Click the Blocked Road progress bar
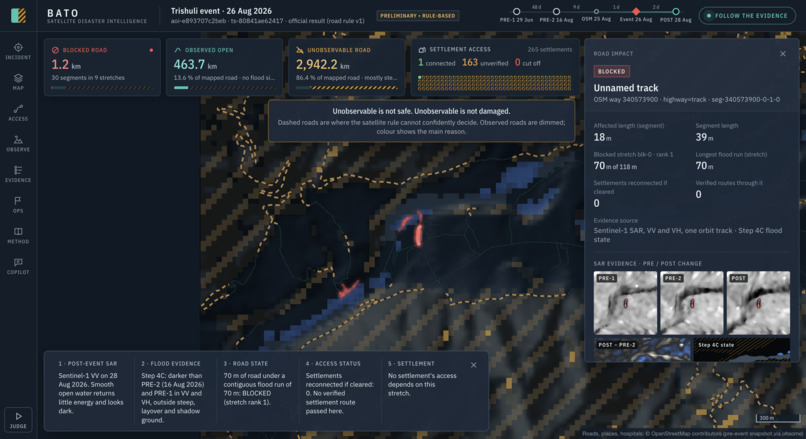This screenshot has height=439, width=806. 102,88
